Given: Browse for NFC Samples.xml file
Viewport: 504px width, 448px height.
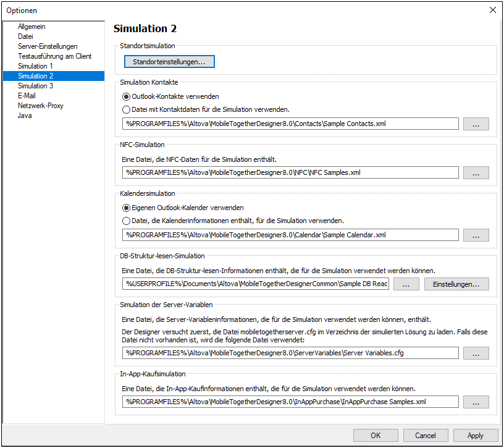Looking at the screenshot, I should (x=476, y=172).
